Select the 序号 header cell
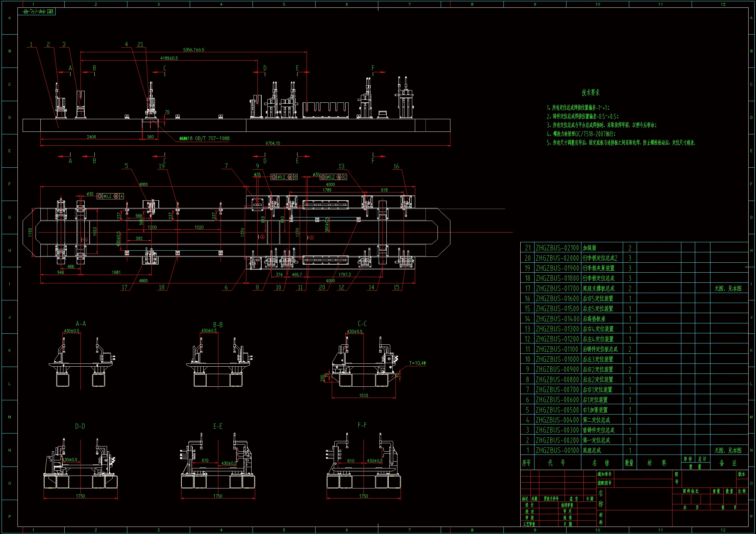Screen dimensions: 756x534 pos(526,463)
